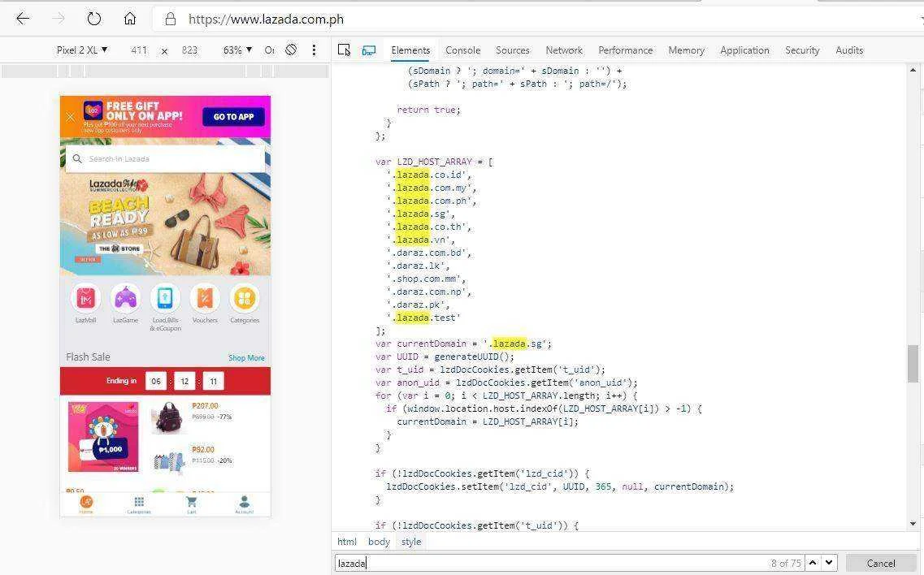Open the Sources tab
Viewport: 924px width, 575px height.
[513, 50]
